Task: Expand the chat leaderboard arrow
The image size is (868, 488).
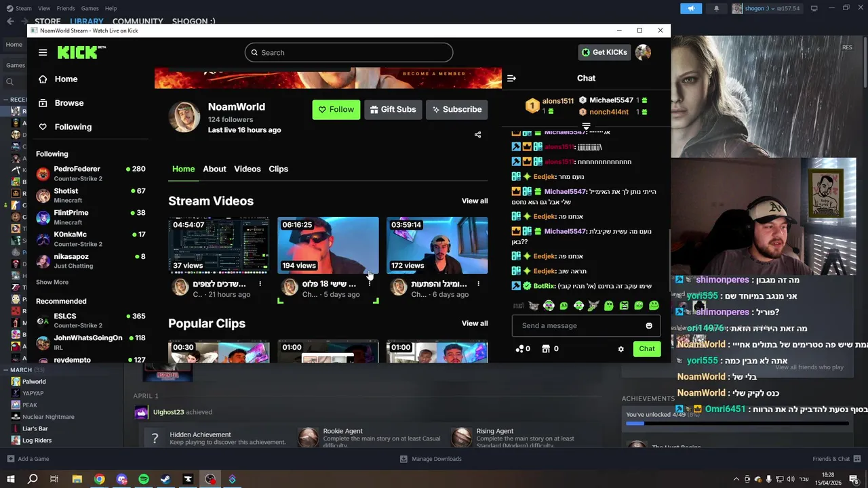Action: pos(586,127)
